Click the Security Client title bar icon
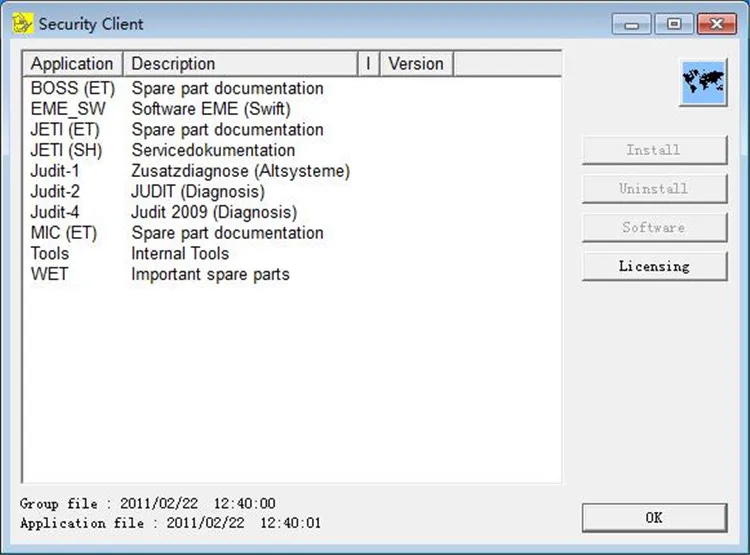The image size is (750, 555). [x=22, y=23]
